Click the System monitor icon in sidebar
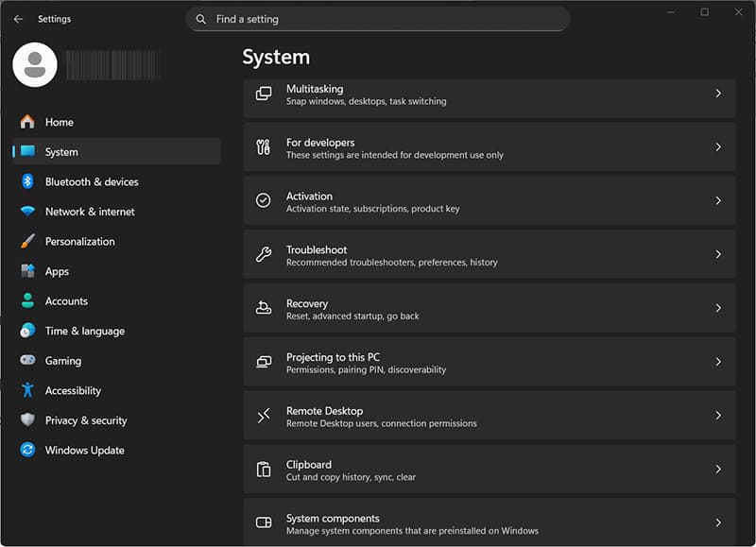 click(28, 151)
